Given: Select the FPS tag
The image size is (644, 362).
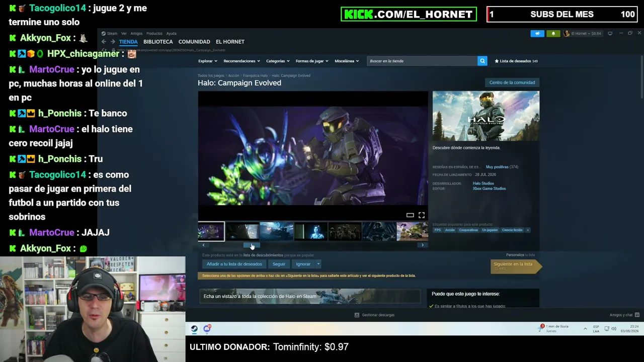Looking at the screenshot, I should coord(438,230).
